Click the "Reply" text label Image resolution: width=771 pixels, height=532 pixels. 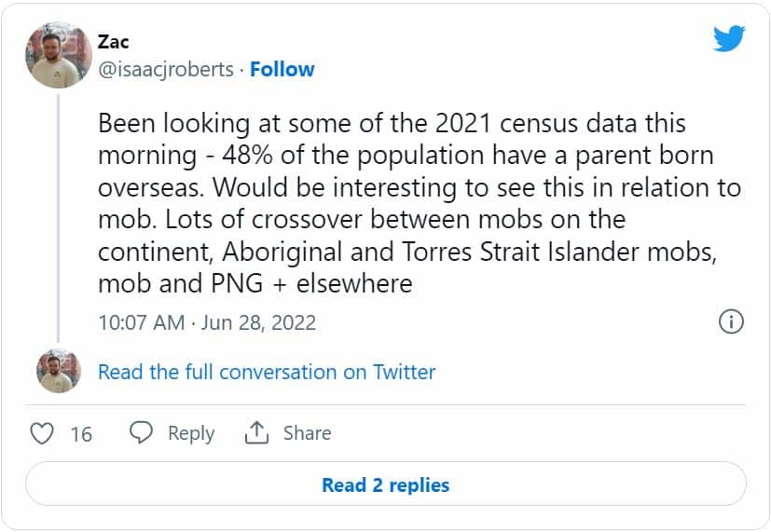point(190,433)
